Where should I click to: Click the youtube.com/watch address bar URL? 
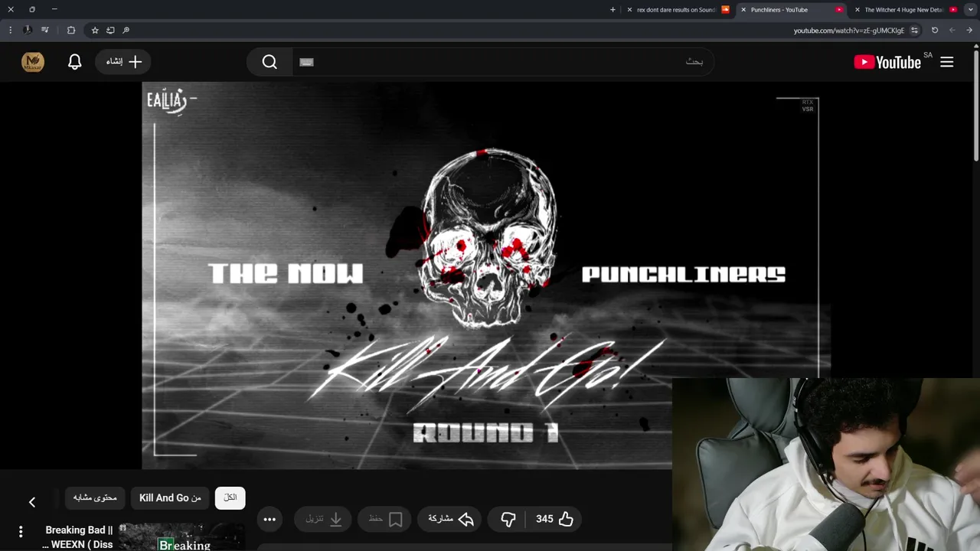point(848,31)
